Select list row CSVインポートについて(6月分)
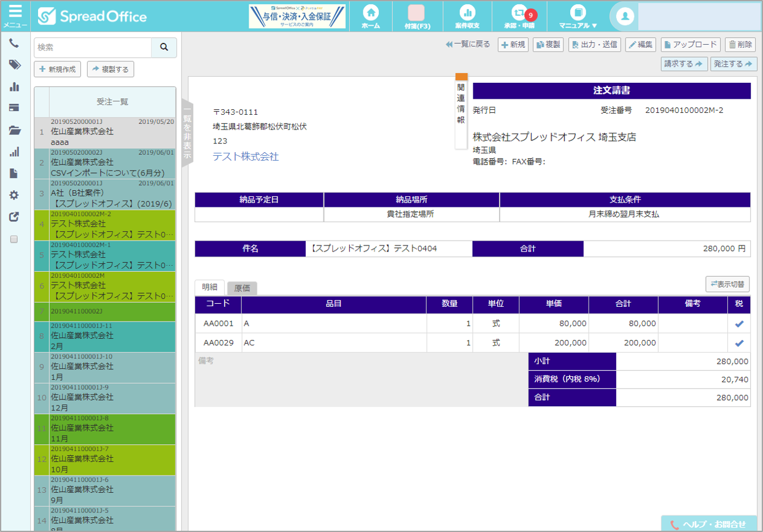Screen dimensions: 763x532 [x=104, y=164]
